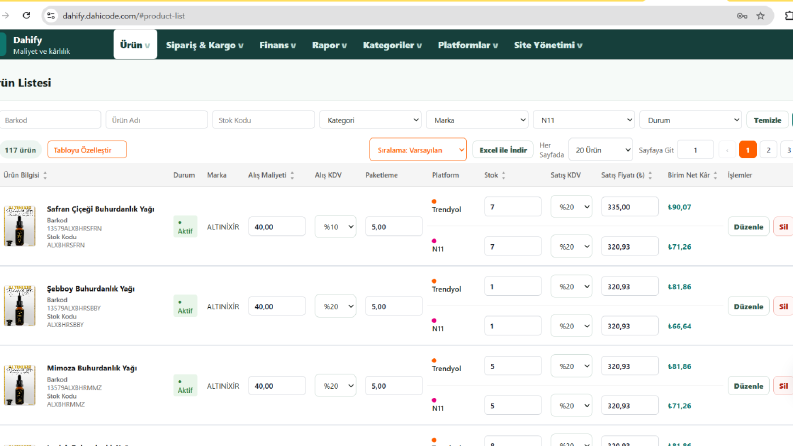Change Satış KDV for Mimoza N11 row
This screenshot has height=446, width=793.
coord(571,406)
